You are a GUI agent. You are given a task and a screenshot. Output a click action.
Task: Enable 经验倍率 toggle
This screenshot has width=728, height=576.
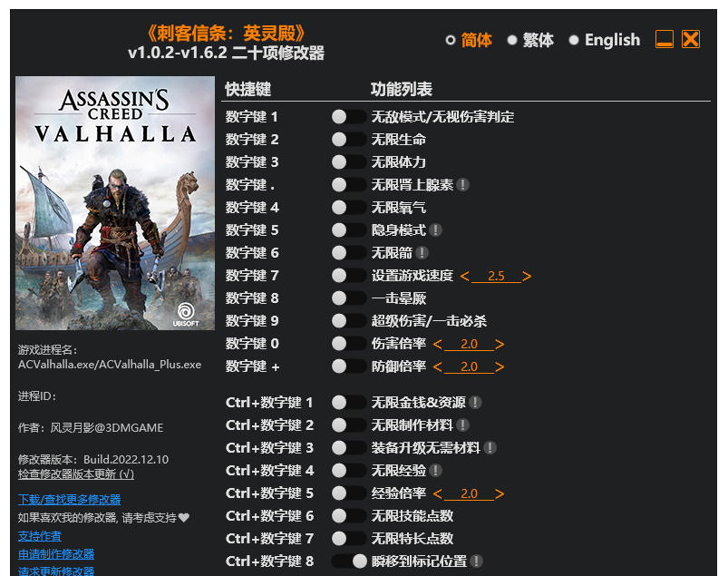[x=348, y=493]
